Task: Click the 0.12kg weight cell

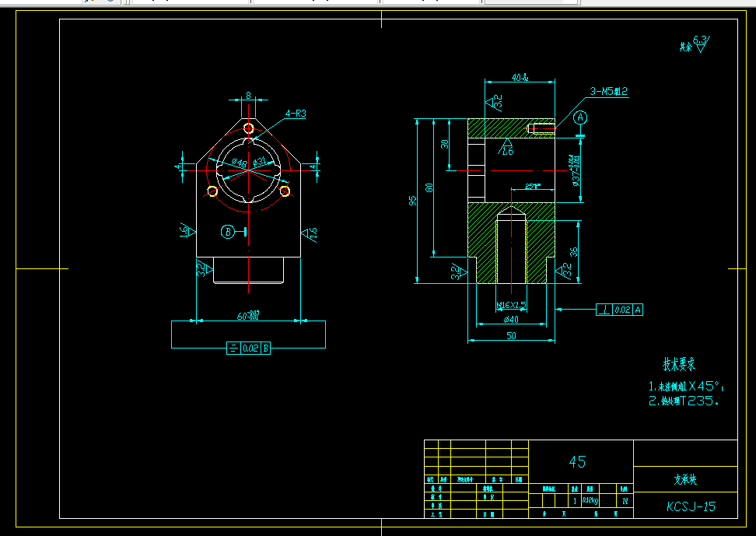Action: pos(590,500)
